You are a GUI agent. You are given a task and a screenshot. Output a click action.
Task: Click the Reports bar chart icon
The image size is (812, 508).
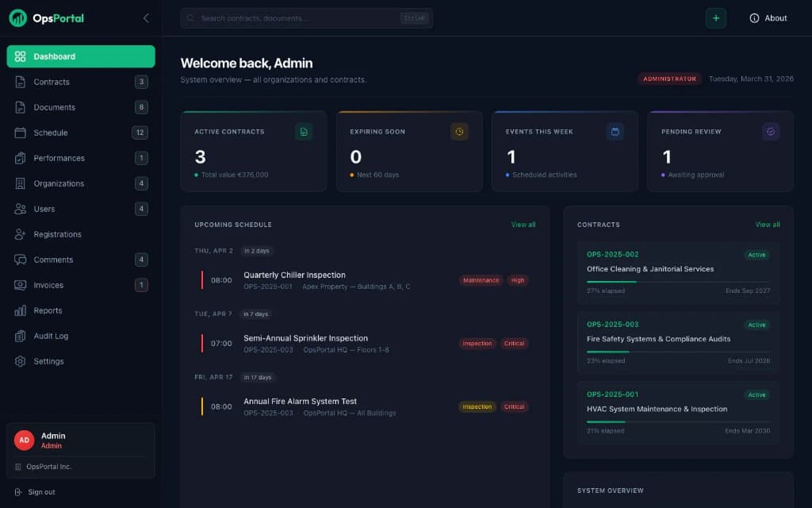tap(20, 310)
